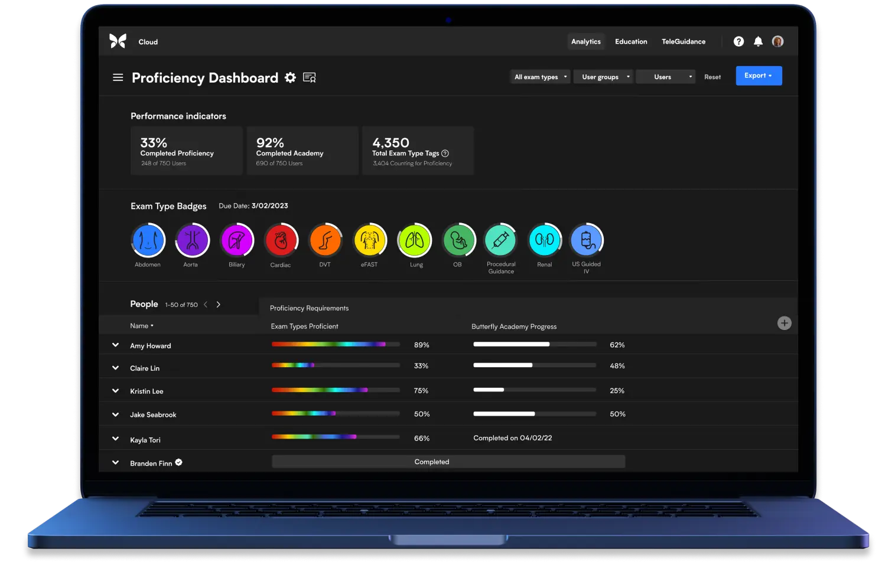895x588 pixels.
Task: Click the certification report icon beside the gear
Action: [310, 77]
